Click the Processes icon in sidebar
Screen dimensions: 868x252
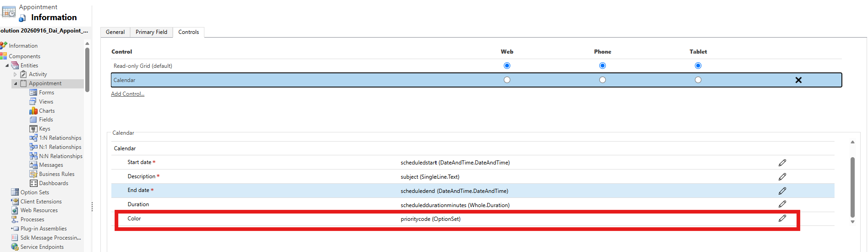15,219
